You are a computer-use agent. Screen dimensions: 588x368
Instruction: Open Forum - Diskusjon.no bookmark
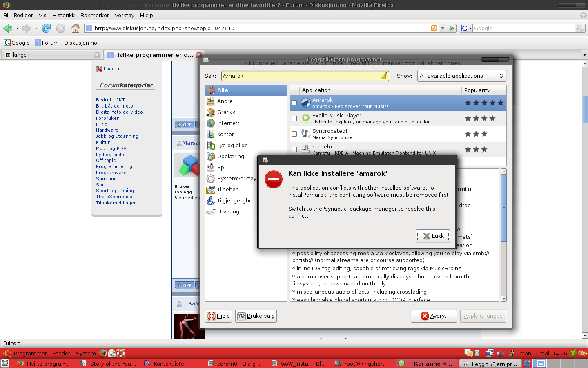(66, 43)
